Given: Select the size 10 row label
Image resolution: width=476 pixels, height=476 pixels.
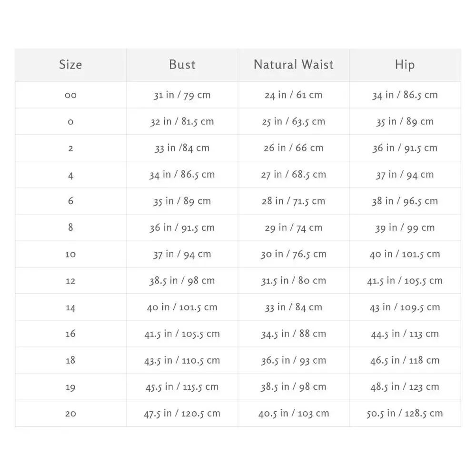Looking at the screenshot, I should click(70, 254).
